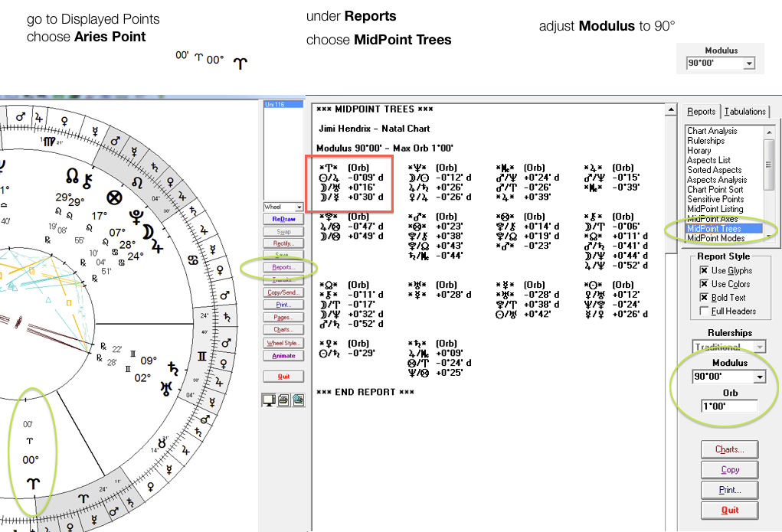Open the Wheel view dropdown
782x532 pixels.
pos(299,207)
